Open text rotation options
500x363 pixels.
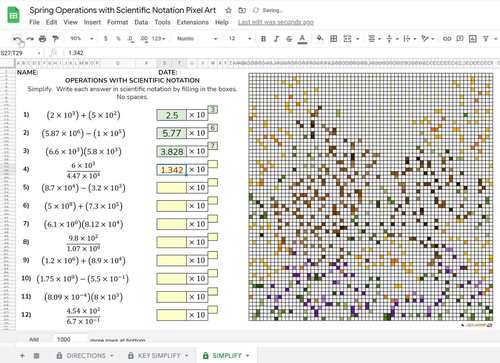click(427, 39)
